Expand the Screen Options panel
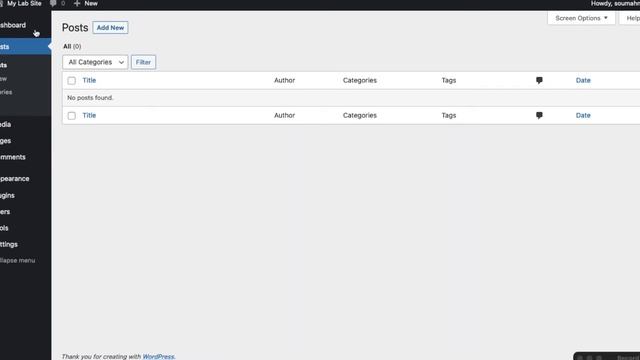This screenshot has height=360, width=640. [581, 18]
